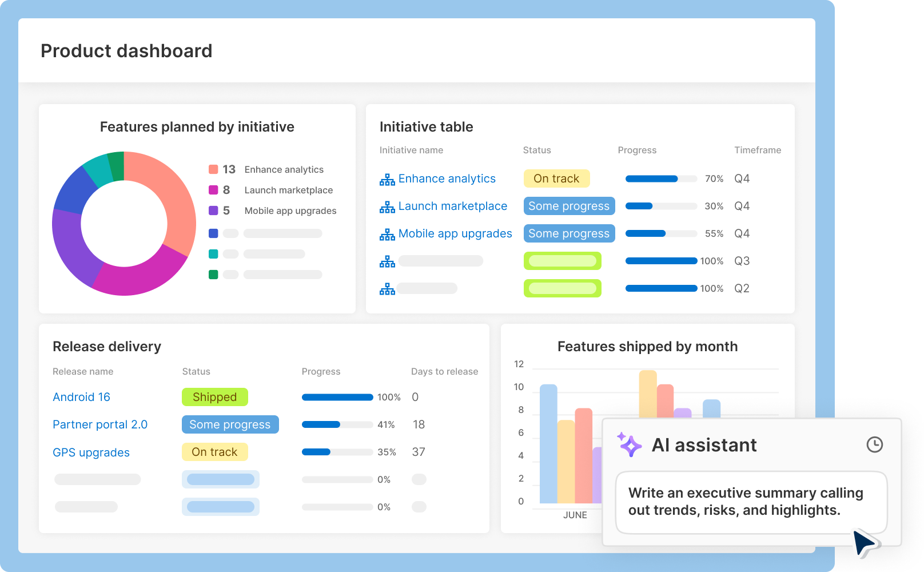Click the hierarchy icon beside Mobile app upgrades
The width and height of the screenshot is (924, 572).
coord(387,235)
